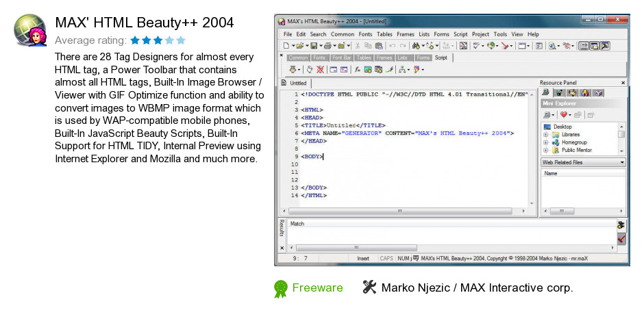This screenshot has height=319, width=644.
Task: Toggle the first panel layout button
Action: [583, 46]
